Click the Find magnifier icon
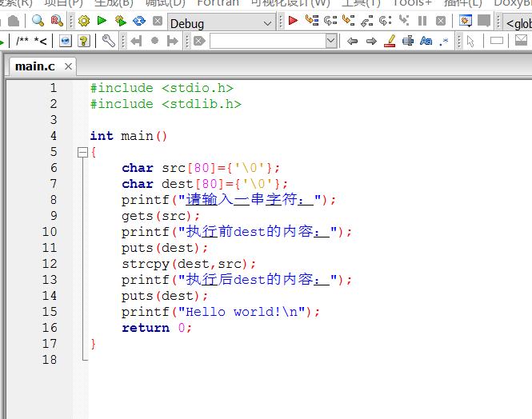This screenshot has width=532, height=419. 38,21
